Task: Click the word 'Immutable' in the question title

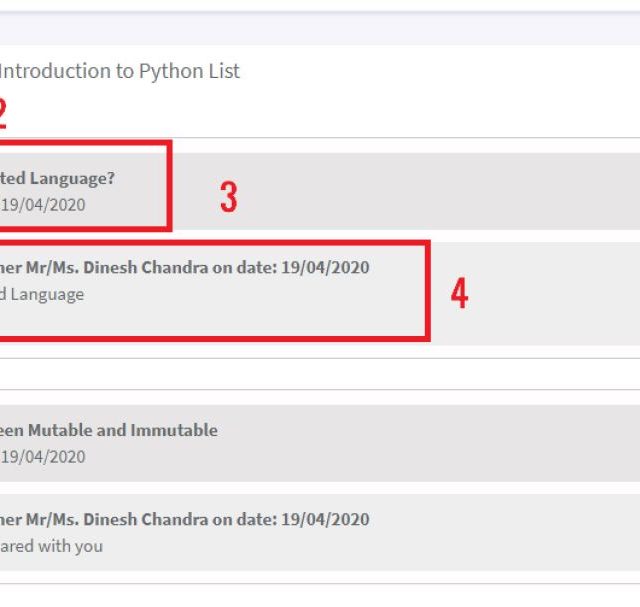Action: 174,430
